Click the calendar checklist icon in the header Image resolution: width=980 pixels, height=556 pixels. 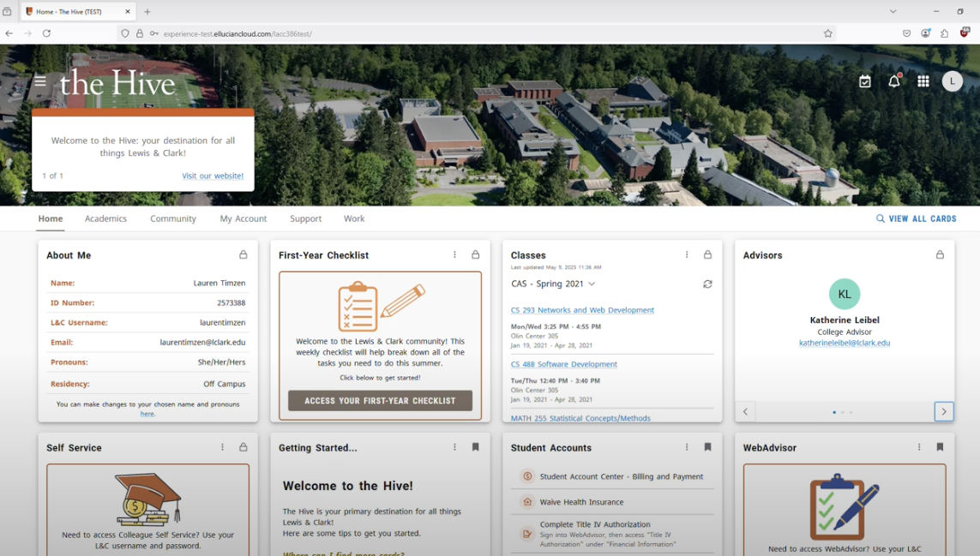point(865,81)
